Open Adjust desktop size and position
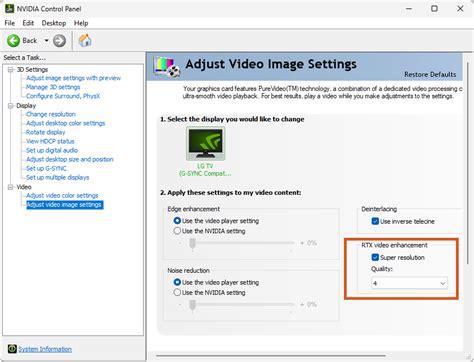474x362 pixels. (70, 159)
